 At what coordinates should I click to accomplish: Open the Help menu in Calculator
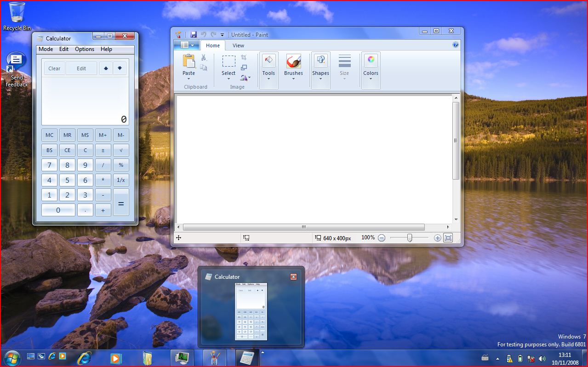pos(106,49)
